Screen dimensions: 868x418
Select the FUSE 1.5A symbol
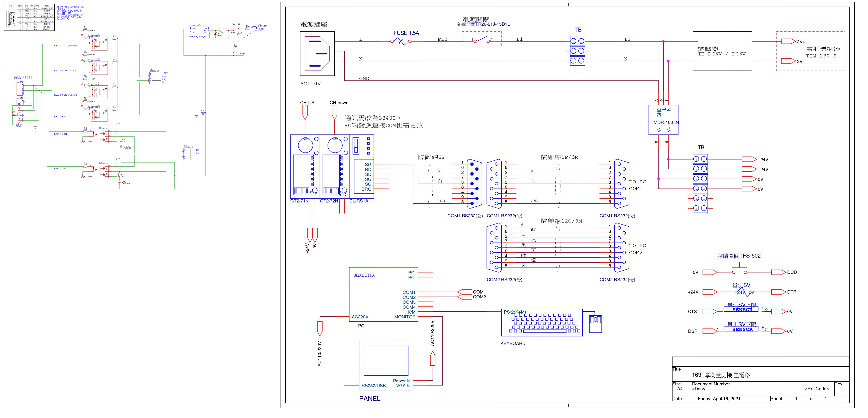click(x=401, y=41)
